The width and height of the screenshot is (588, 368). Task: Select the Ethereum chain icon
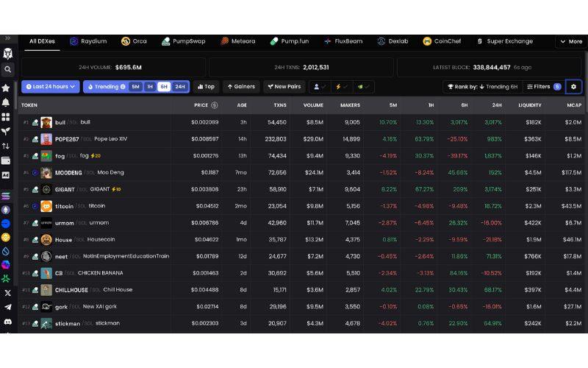[x=6, y=210]
